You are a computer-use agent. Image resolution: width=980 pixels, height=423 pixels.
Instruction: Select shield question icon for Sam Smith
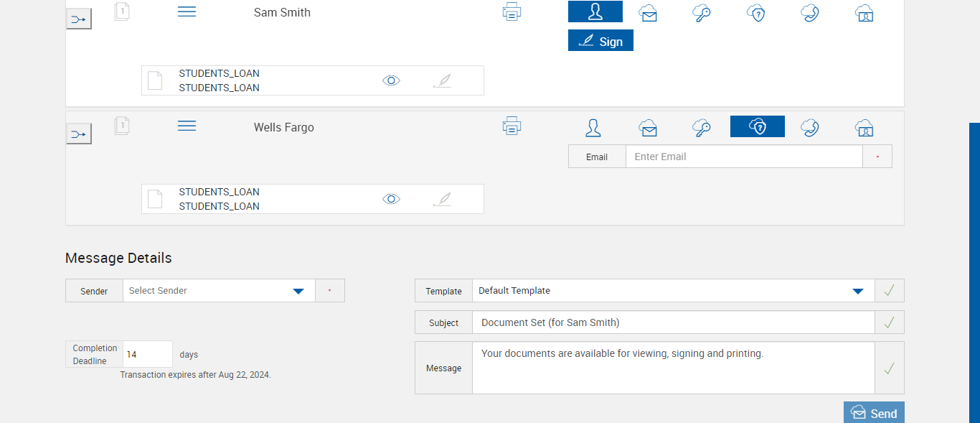pos(756,13)
